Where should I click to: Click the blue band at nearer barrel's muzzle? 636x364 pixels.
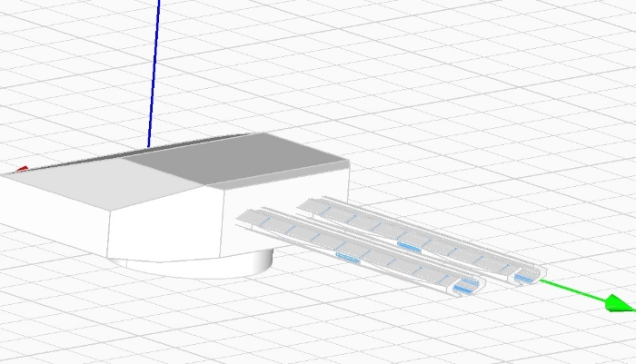pyautogui.click(x=465, y=287)
